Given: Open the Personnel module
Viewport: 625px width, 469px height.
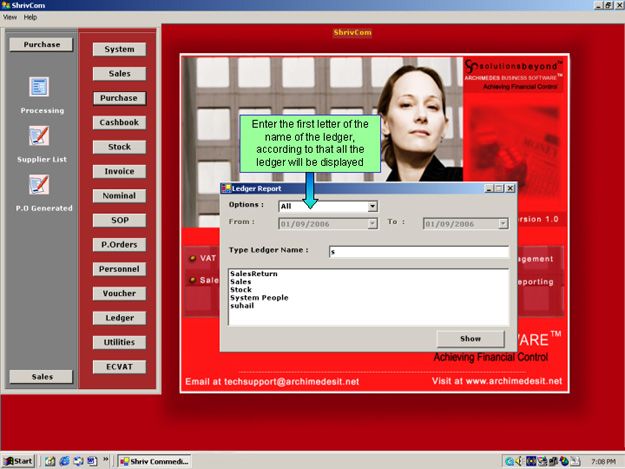Looking at the screenshot, I should pos(119,269).
